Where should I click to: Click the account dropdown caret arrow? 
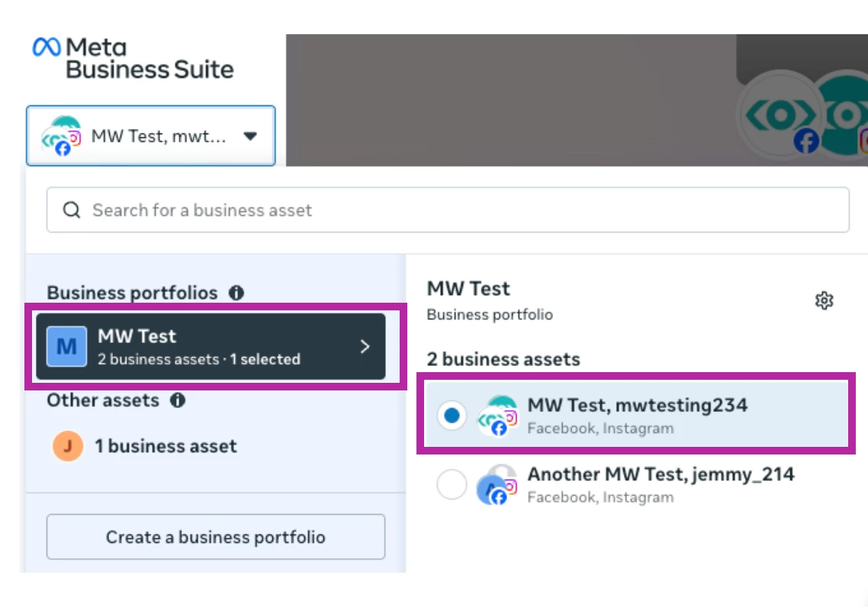(250, 136)
